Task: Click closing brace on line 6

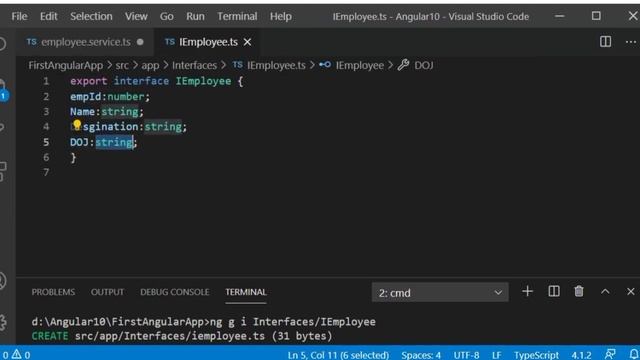Action: coord(73,158)
